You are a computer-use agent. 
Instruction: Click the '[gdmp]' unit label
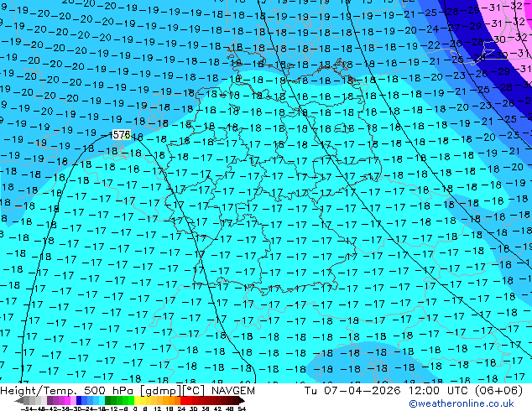point(161,391)
